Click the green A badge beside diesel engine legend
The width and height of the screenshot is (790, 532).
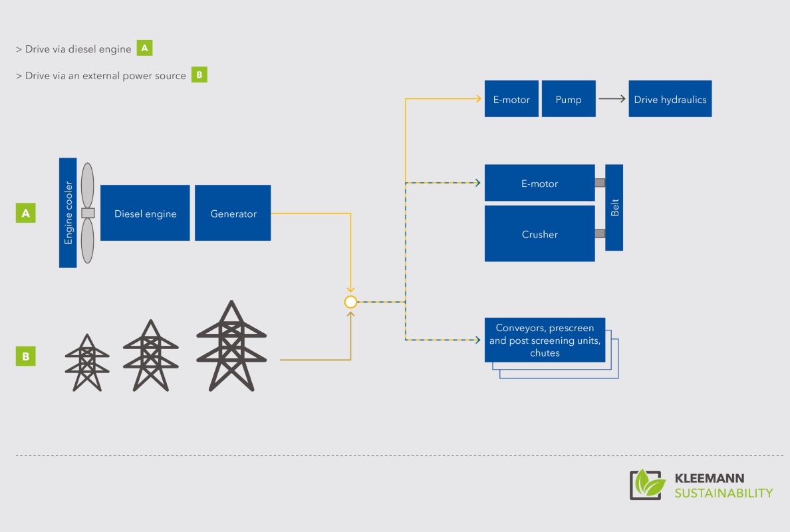point(144,48)
